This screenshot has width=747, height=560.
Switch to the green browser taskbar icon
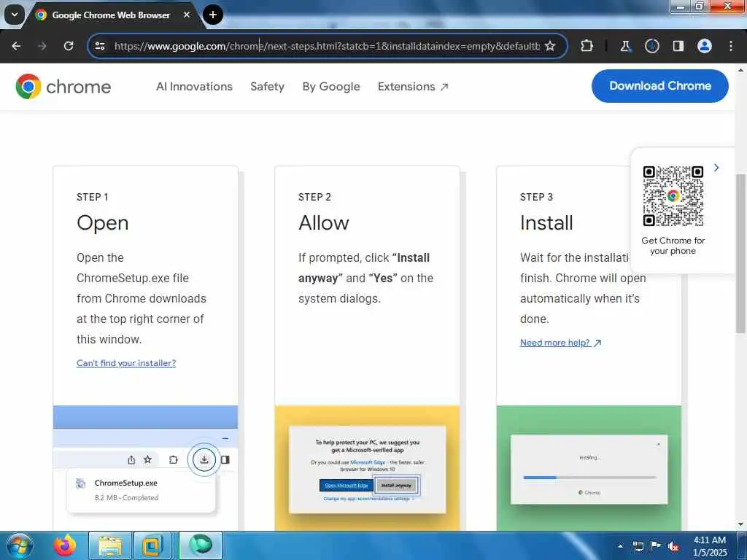click(201, 545)
